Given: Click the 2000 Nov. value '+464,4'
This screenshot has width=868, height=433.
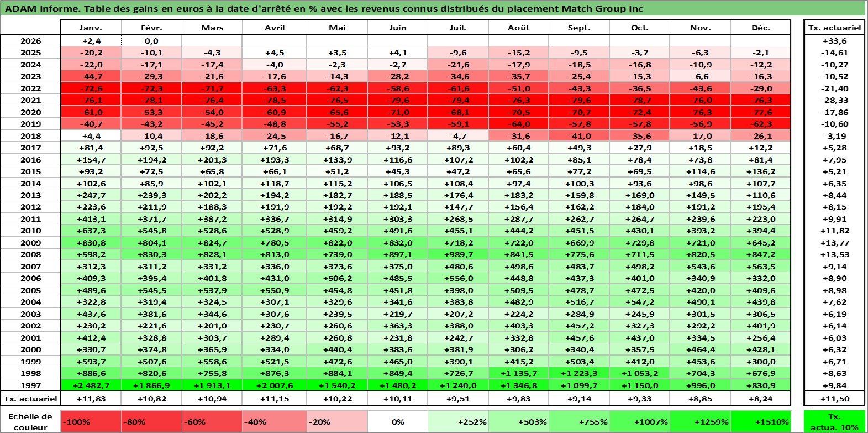Looking at the screenshot, I should point(700,349).
